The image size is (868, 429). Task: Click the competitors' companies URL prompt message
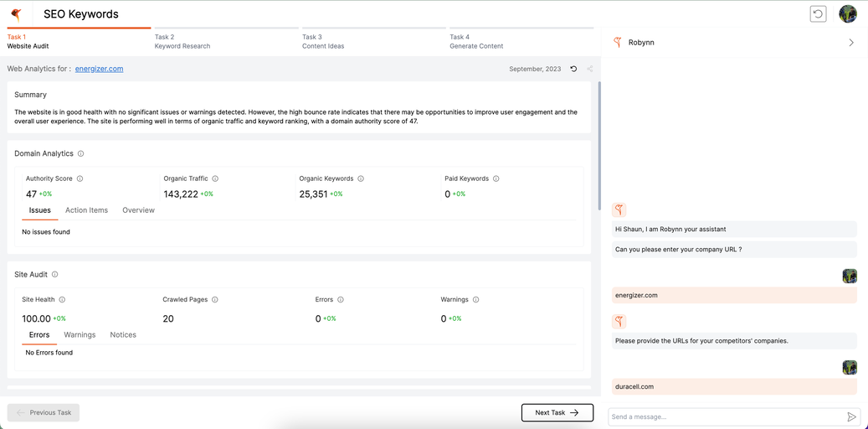click(x=734, y=341)
